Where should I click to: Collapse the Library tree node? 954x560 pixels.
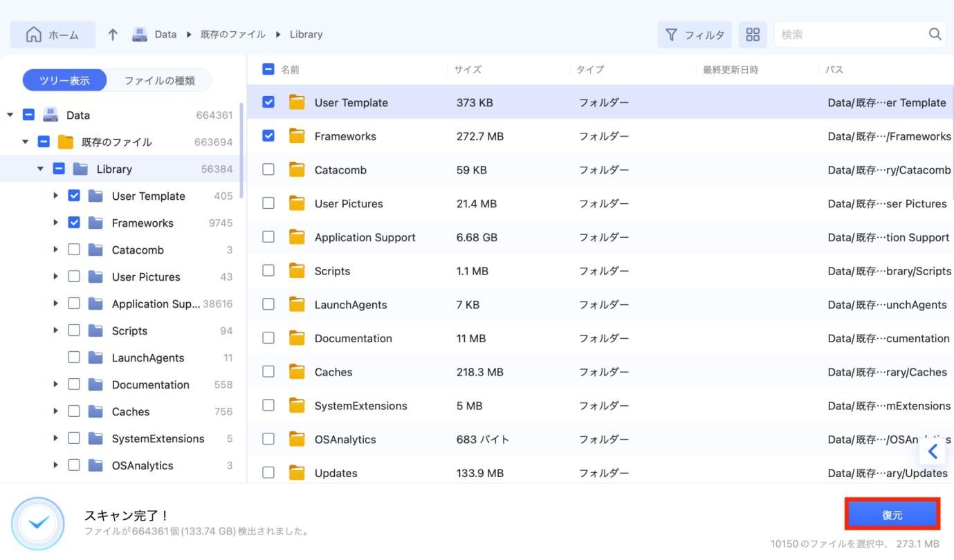point(40,169)
